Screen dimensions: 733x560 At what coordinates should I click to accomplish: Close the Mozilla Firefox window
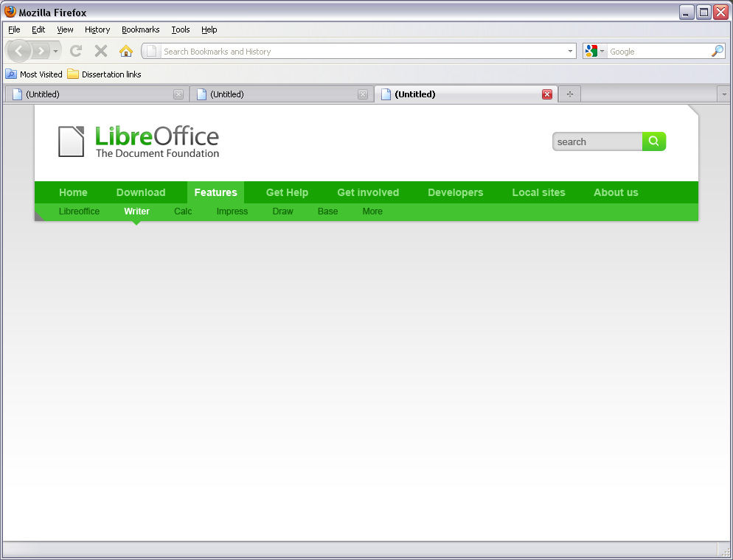pos(720,12)
